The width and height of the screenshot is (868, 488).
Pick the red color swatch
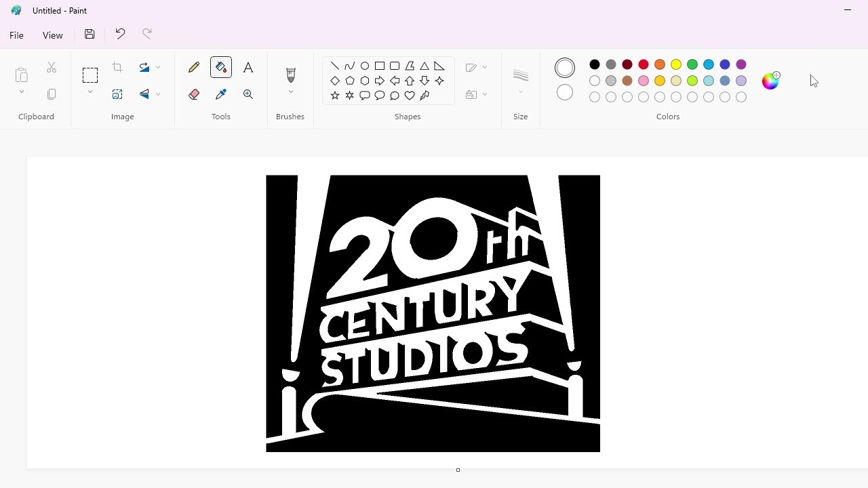644,64
